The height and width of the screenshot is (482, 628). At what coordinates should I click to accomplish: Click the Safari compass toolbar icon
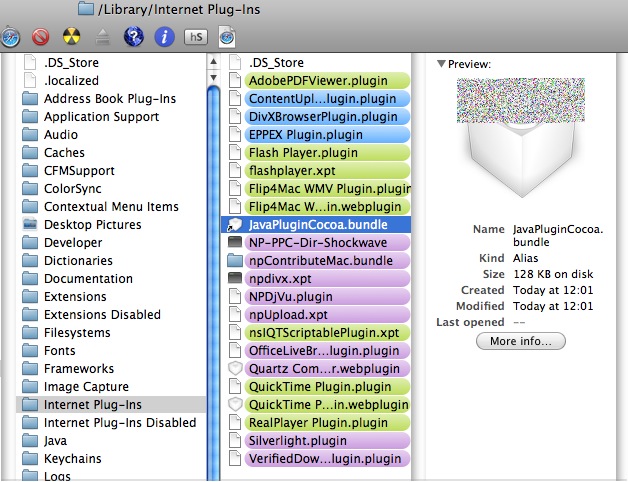[10, 38]
